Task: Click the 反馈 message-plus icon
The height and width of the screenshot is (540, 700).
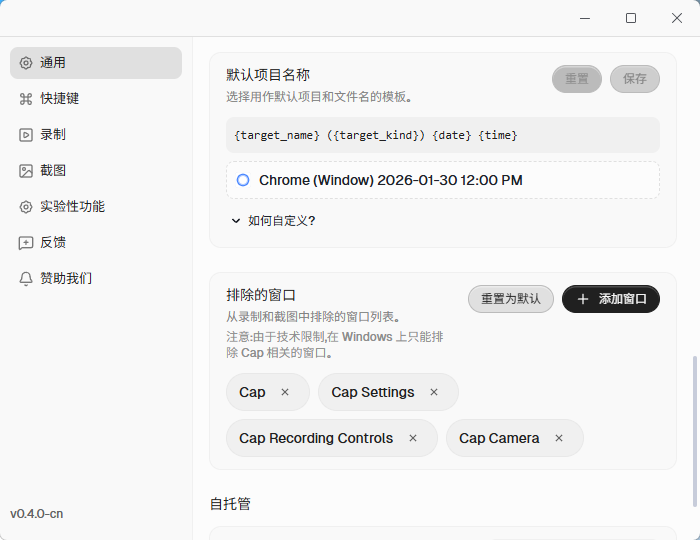Action: coord(26,243)
